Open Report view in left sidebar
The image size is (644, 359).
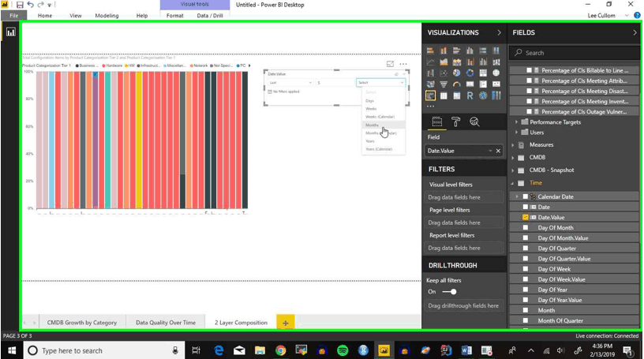[x=11, y=32]
